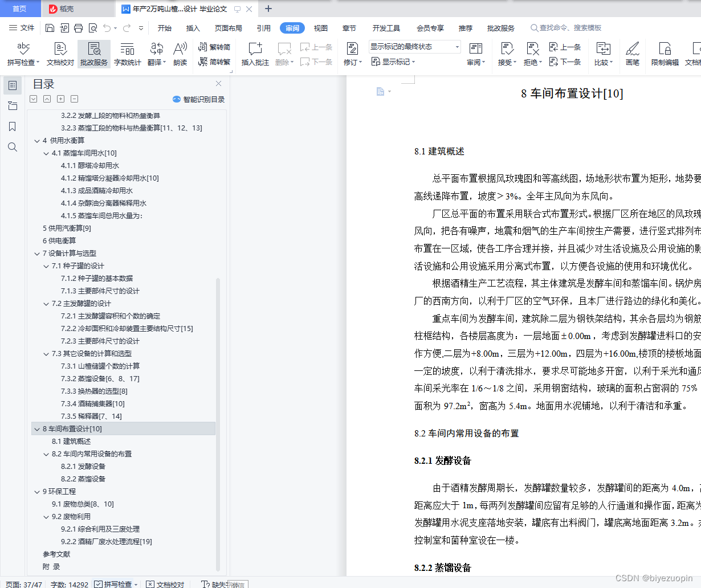The height and width of the screenshot is (588, 701).
Task: Jump to the previous change 上一条 beside 拒绝
Action: [x=565, y=47]
